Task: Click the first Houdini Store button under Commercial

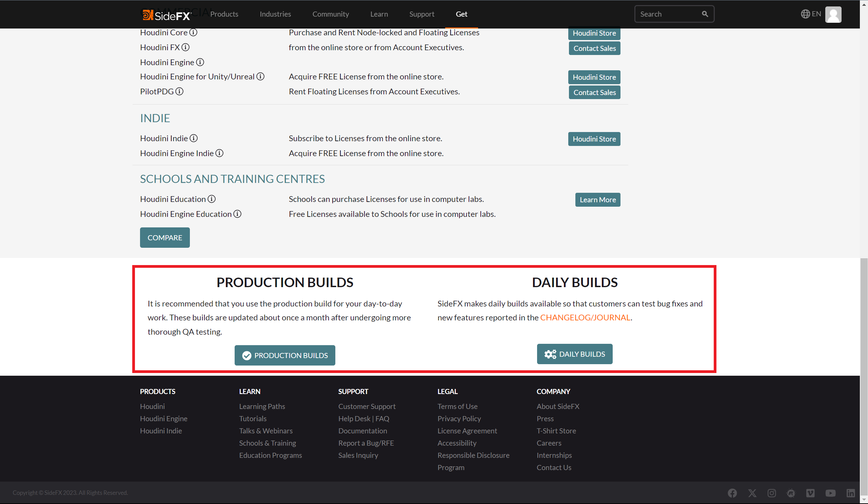Action: (x=594, y=33)
